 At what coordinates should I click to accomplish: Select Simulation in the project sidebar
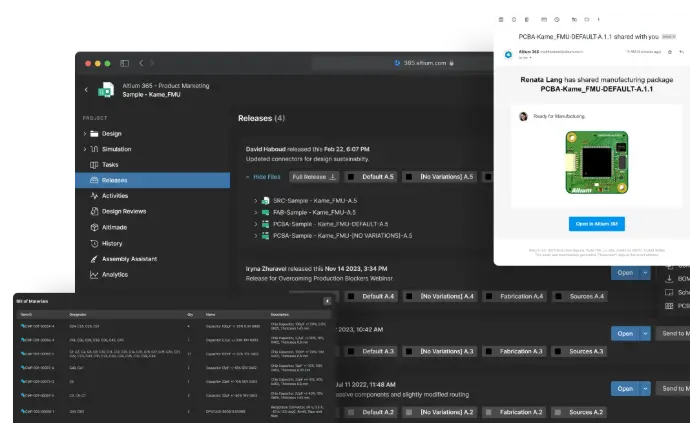(117, 149)
